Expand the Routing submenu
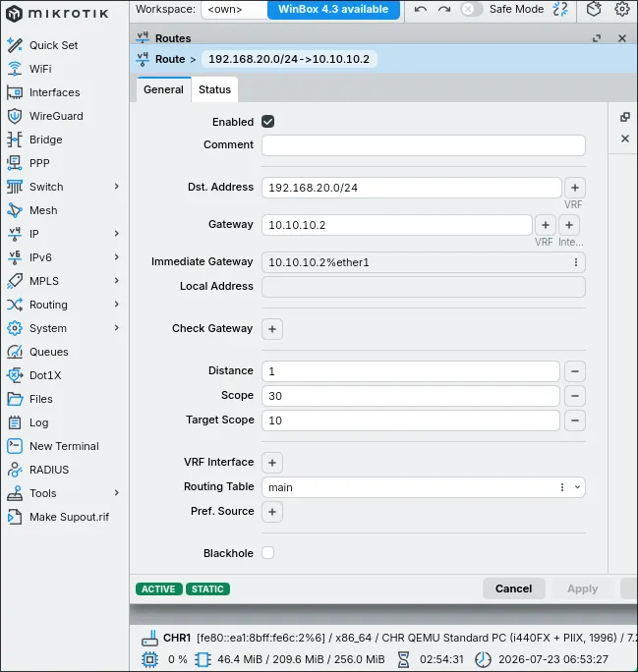 (117, 305)
